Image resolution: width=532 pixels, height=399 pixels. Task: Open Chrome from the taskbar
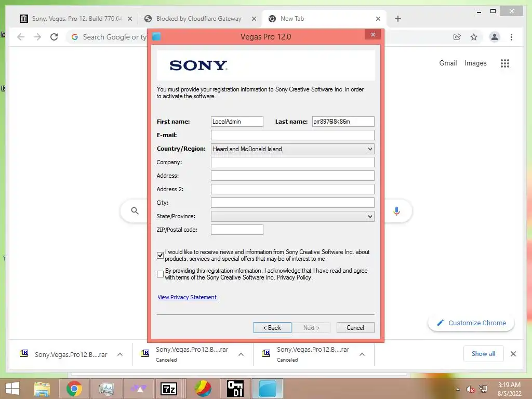pyautogui.click(x=74, y=389)
